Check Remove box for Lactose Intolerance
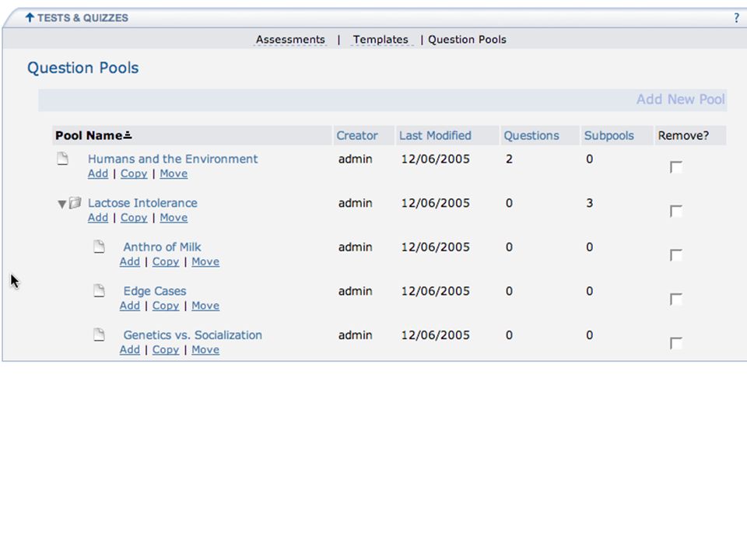Image resolution: width=747 pixels, height=560 pixels. coord(675,211)
